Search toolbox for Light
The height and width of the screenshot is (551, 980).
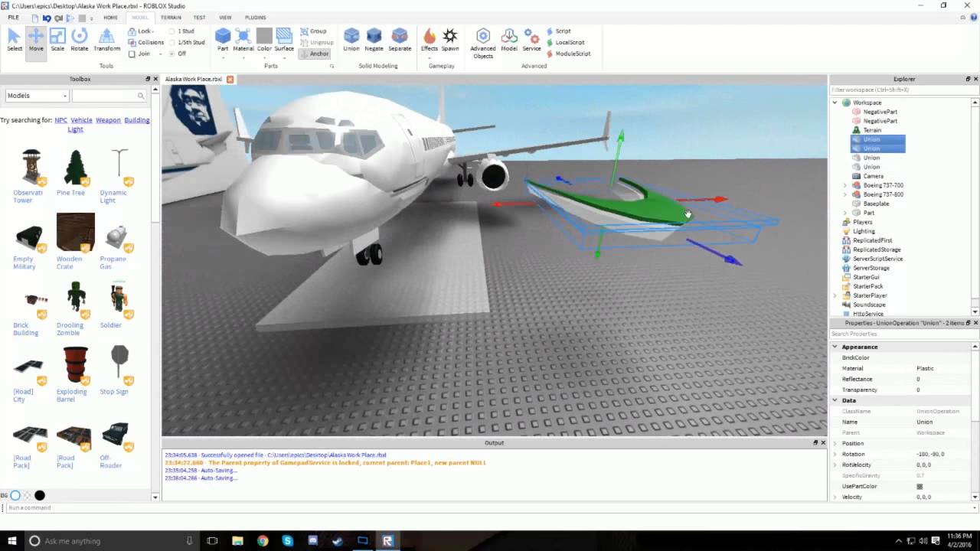click(75, 129)
